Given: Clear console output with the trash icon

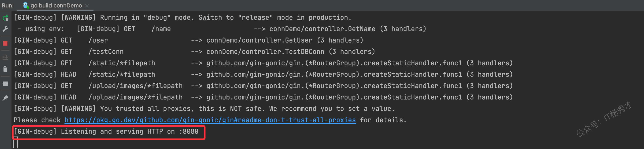Looking at the screenshot, I should [5, 69].
